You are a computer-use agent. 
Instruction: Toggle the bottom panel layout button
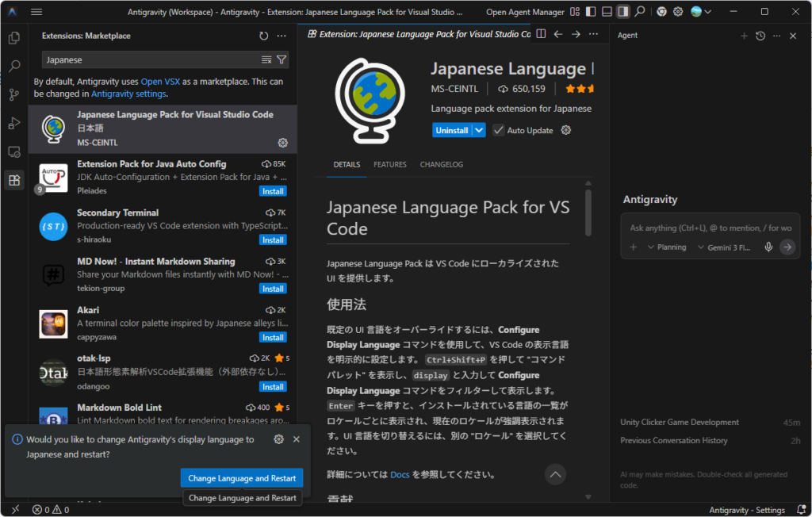click(x=607, y=12)
